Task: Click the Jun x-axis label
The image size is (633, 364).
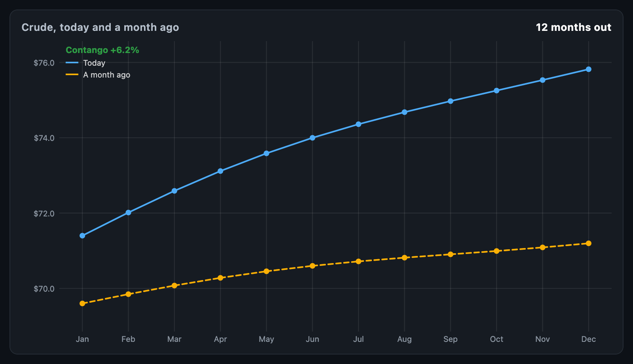Action: 313,339
